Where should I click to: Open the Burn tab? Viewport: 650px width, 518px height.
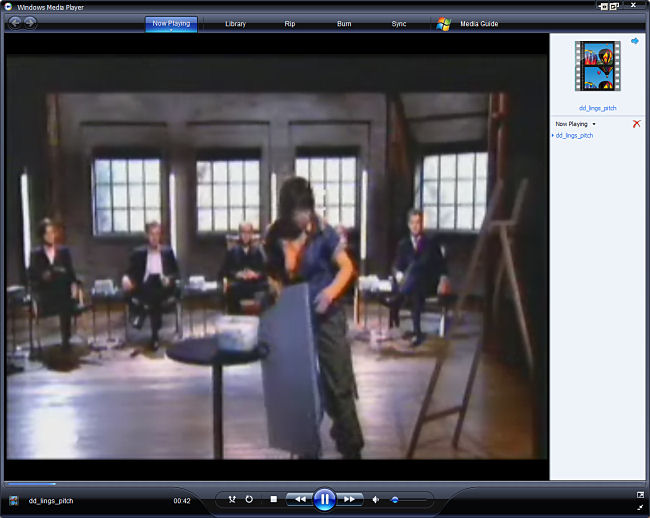344,24
